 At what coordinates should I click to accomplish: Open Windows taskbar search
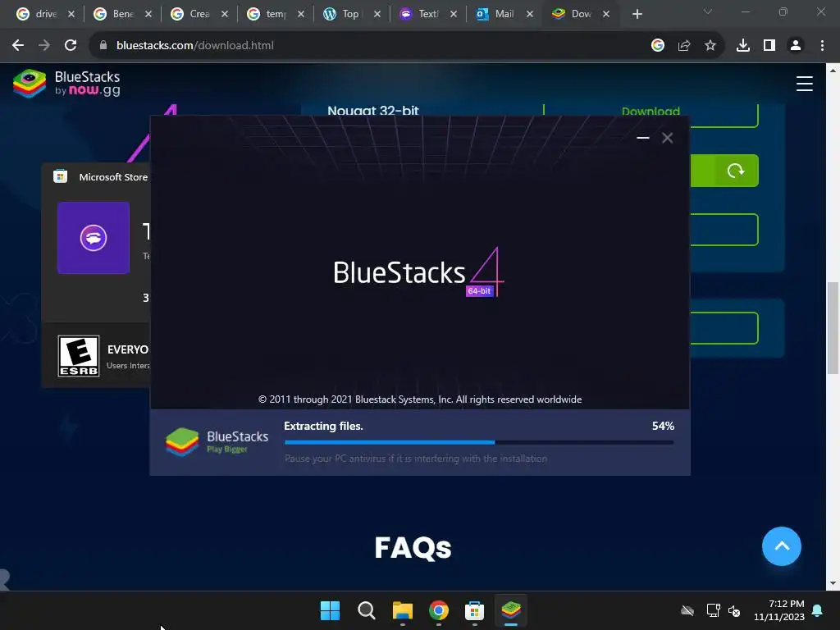click(367, 610)
